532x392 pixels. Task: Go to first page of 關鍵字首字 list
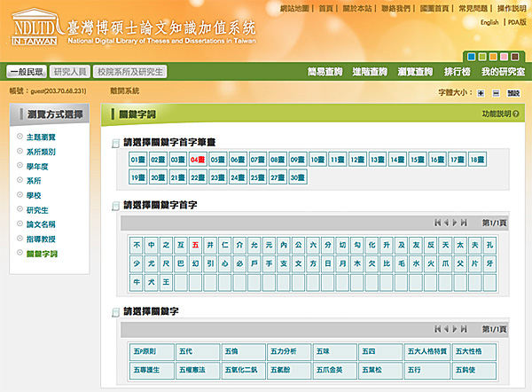(x=437, y=222)
